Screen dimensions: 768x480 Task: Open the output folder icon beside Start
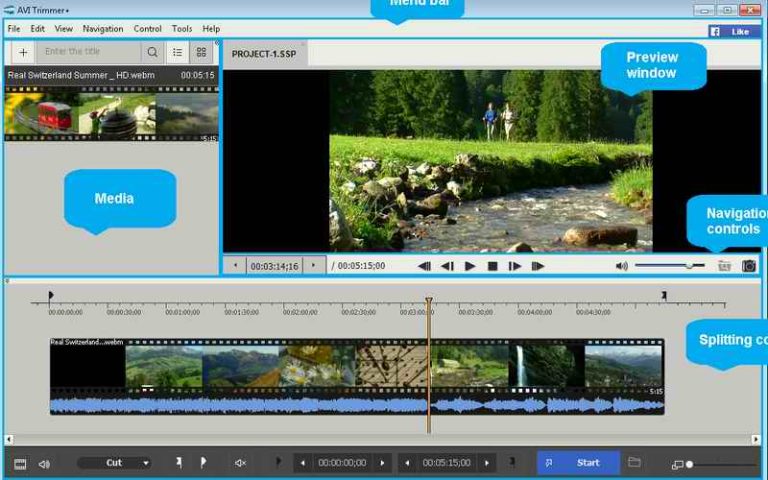click(x=634, y=463)
